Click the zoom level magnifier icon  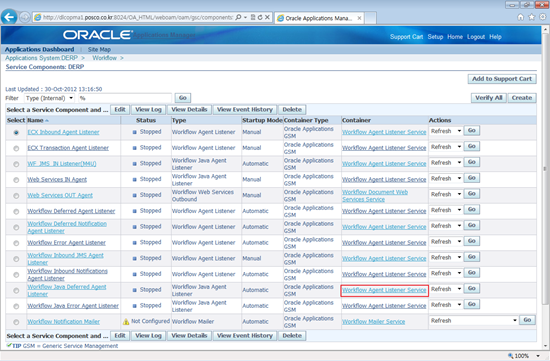(511, 356)
